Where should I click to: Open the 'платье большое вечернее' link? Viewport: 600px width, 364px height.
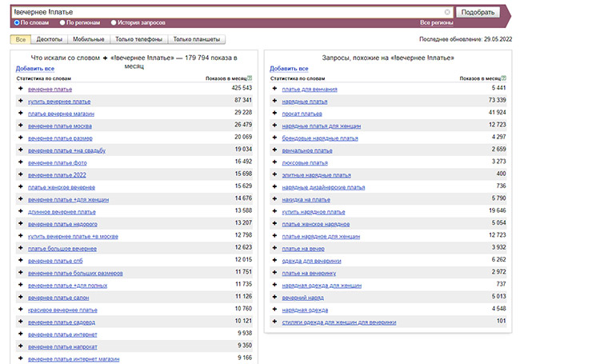(x=62, y=249)
